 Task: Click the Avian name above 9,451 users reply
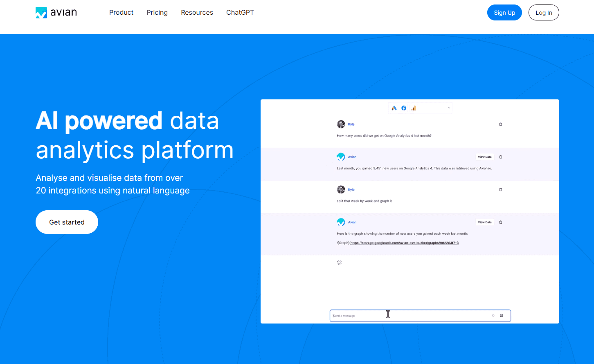point(352,157)
